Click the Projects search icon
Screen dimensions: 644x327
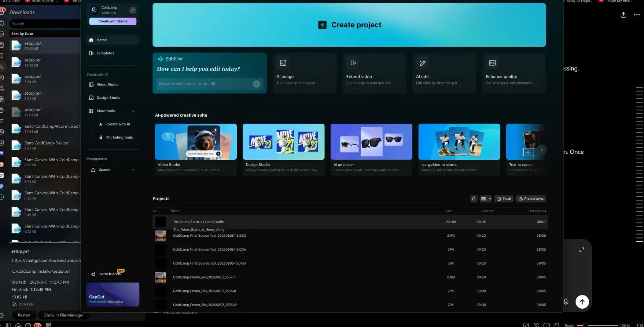pos(474,199)
